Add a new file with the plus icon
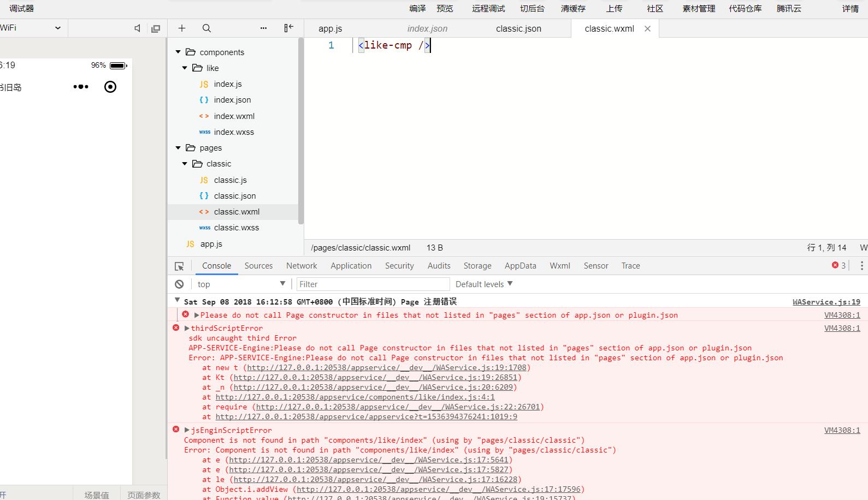The width and height of the screenshot is (868, 500). (182, 28)
